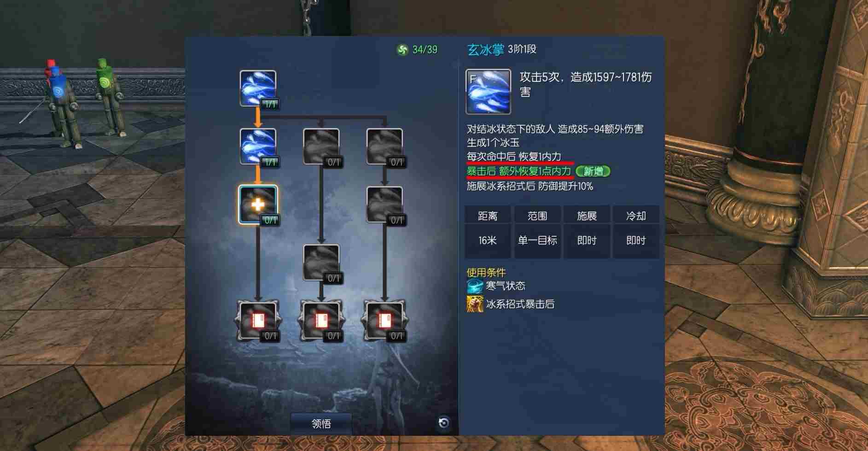Image resolution: width=868 pixels, height=451 pixels.
Task: Select the second learned skill node
Action: coord(258,146)
